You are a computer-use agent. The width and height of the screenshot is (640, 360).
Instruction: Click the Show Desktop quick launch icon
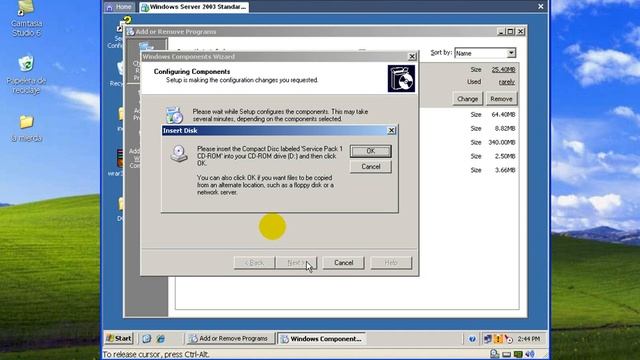pyautogui.click(x=146, y=339)
